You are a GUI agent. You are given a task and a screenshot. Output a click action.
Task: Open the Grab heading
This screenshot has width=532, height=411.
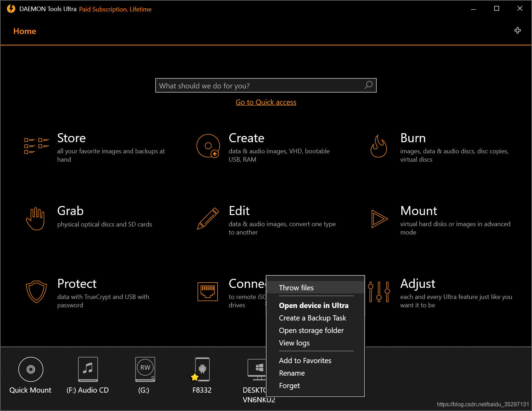70,211
